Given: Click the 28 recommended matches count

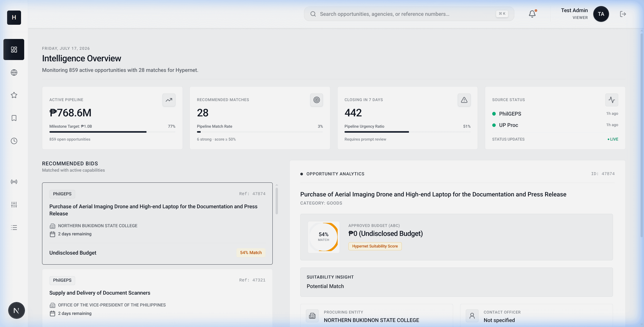Looking at the screenshot, I should click(x=202, y=113).
